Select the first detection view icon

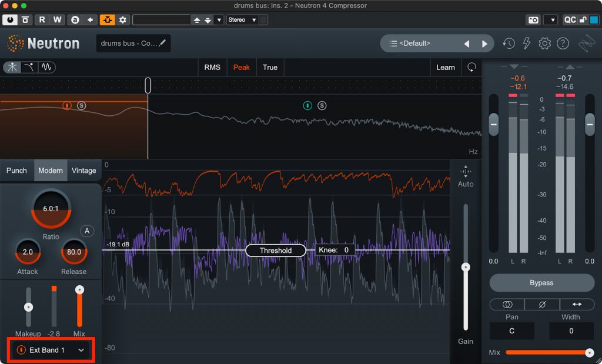12,67
